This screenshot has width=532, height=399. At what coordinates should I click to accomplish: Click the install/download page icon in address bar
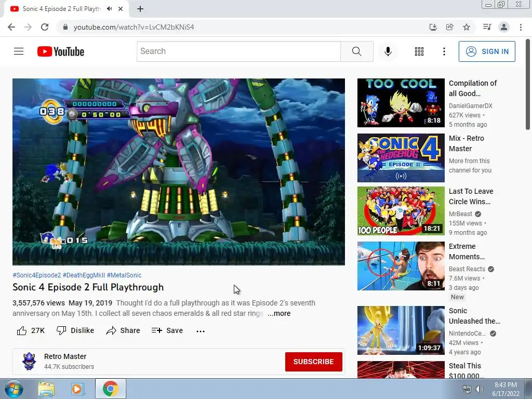point(433,27)
